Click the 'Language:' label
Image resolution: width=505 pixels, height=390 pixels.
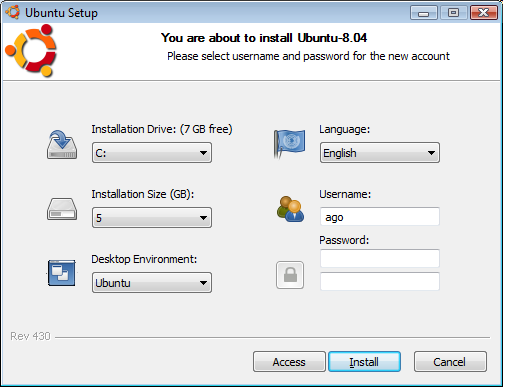pos(345,129)
